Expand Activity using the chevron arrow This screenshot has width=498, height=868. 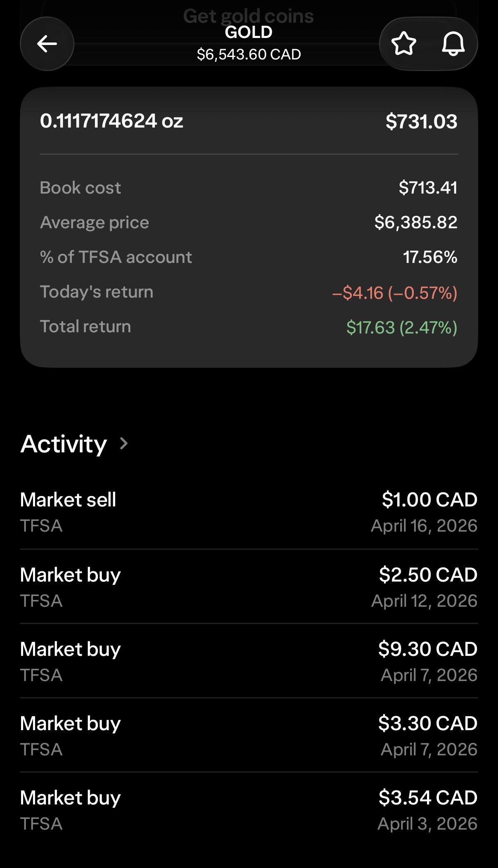(123, 444)
